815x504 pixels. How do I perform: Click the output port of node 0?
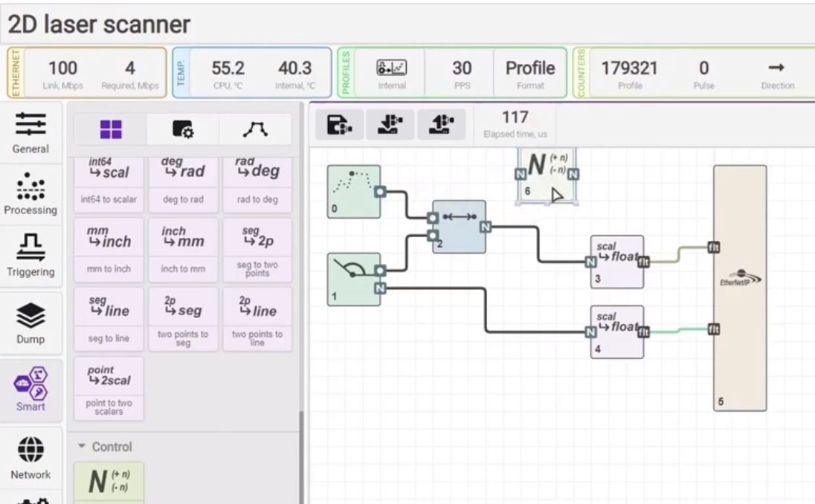pos(380,192)
